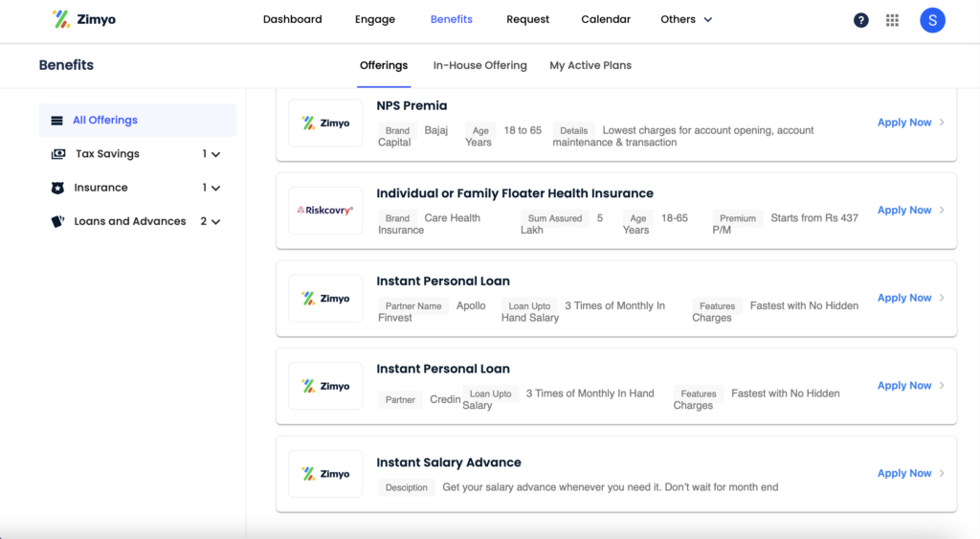Apply Now for Family Floater Health Insurance
This screenshot has height=539, width=980.
click(904, 210)
